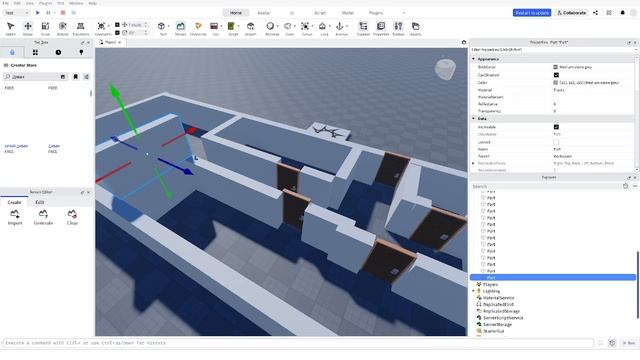640x360 pixels.
Task: Open the Toolbox Inventory grid tab
Action: coord(35,52)
